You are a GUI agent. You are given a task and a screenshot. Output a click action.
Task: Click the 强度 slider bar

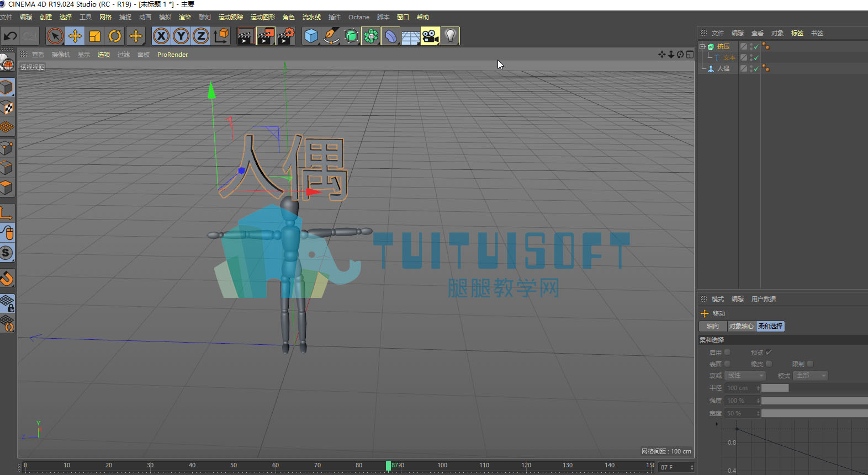coord(814,401)
